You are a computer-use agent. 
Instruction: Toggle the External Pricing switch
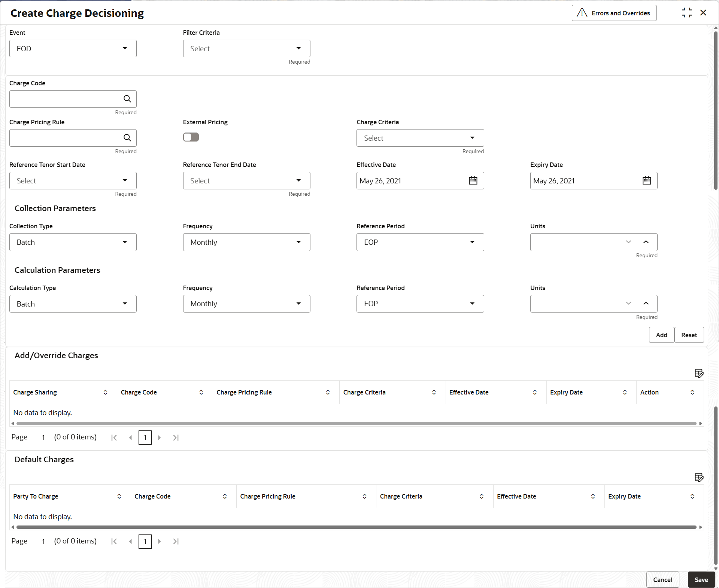click(x=191, y=137)
